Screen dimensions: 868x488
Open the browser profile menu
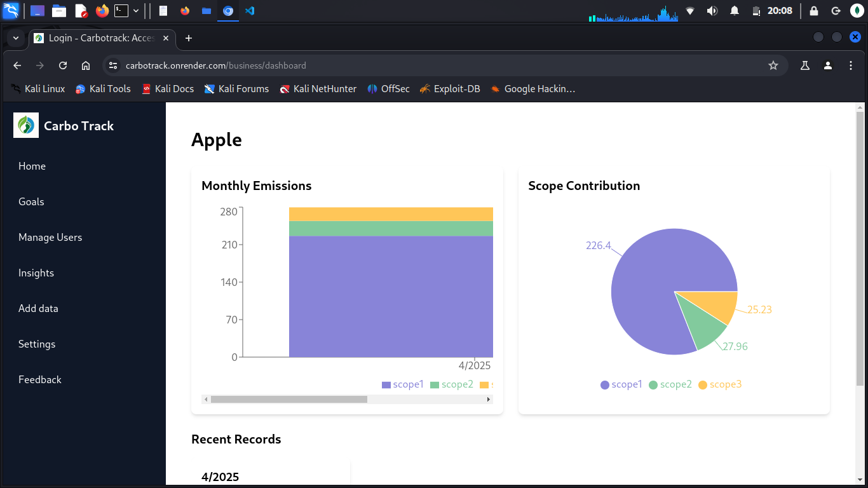coord(828,65)
